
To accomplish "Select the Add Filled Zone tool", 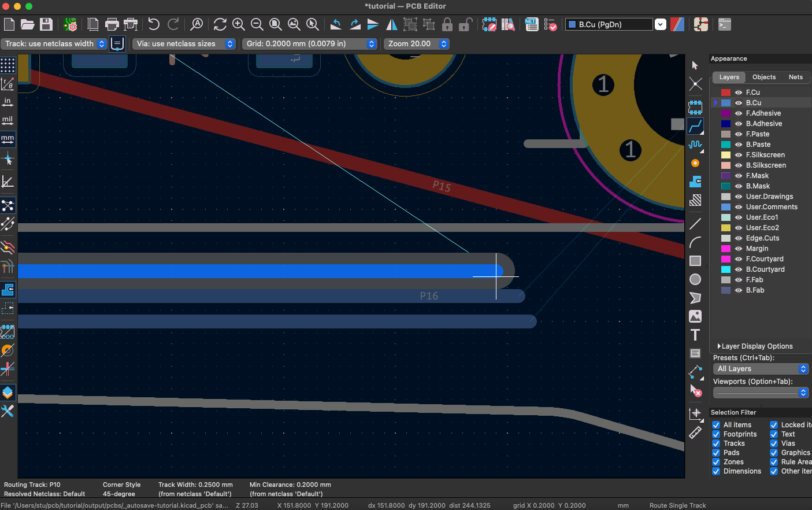I will pyautogui.click(x=695, y=182).
